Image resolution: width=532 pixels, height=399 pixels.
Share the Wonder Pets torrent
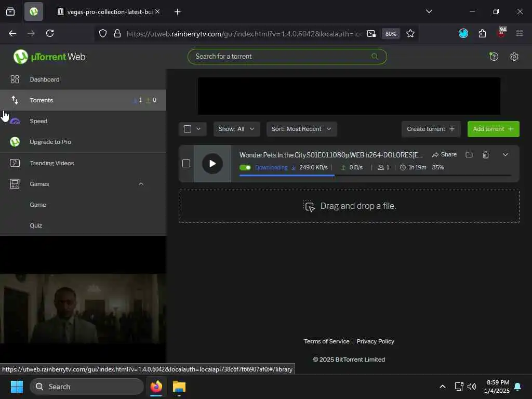[x=445, y=155]
